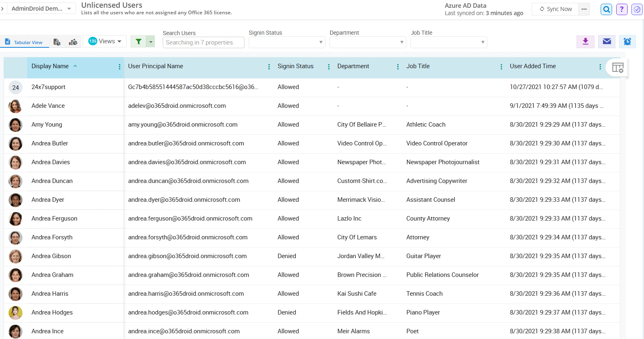Open the search magnifier icon in header
The width and height of the screenshot is (644, 339).
pyautogui.click(x=606, y=9)
